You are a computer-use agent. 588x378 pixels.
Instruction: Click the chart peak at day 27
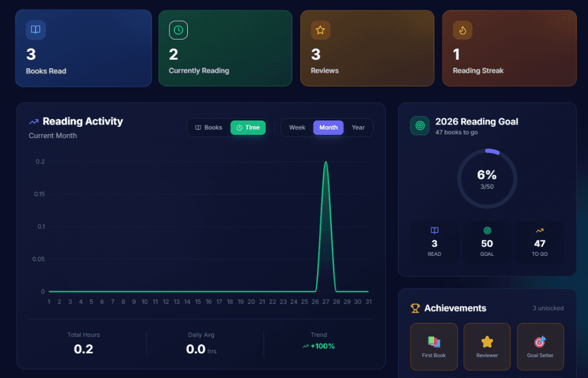(326, 162)
